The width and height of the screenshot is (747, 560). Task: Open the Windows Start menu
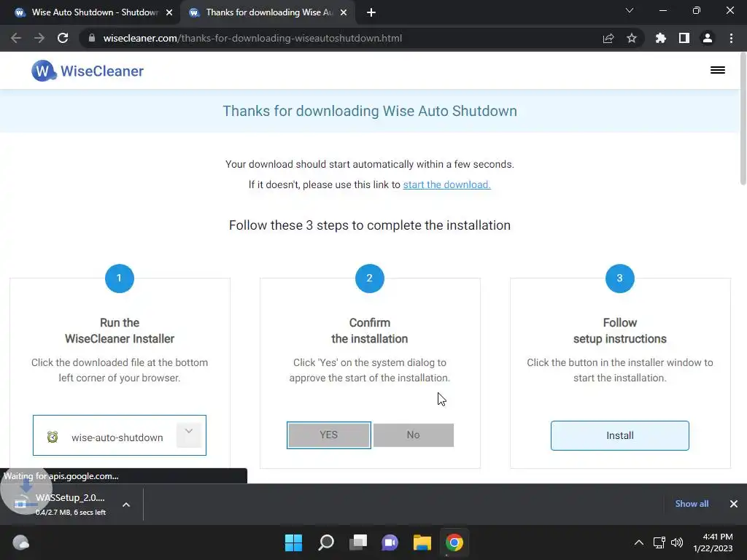[293, 542]
